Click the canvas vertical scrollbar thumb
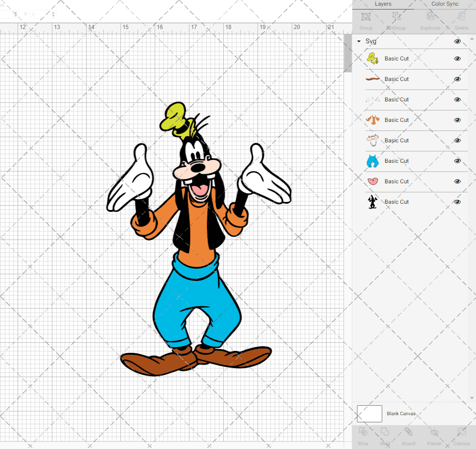This screenshot has height=449, width=476. (x=347, y=53)
